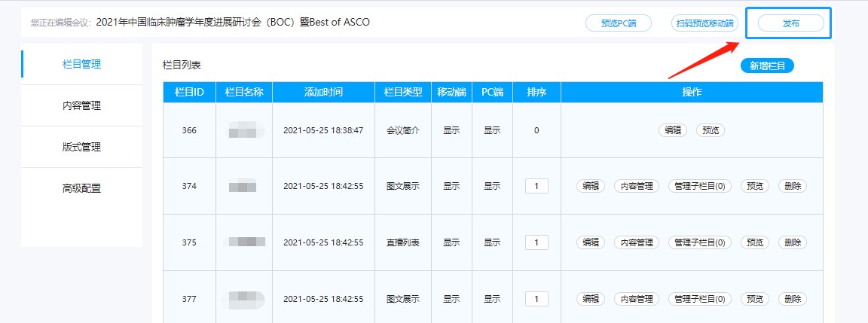This screenshot has height=323, width=868.
Task: Delete column ID 374
Action: click(x=792, y=186)
